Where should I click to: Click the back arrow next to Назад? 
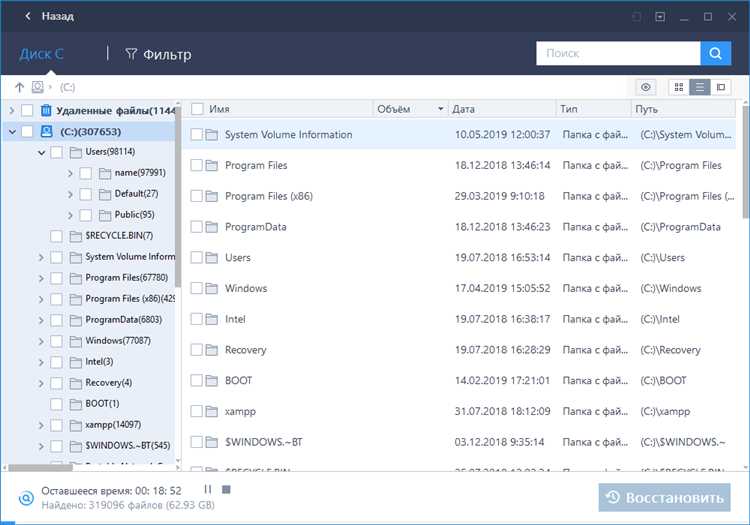tap(28, 16)
